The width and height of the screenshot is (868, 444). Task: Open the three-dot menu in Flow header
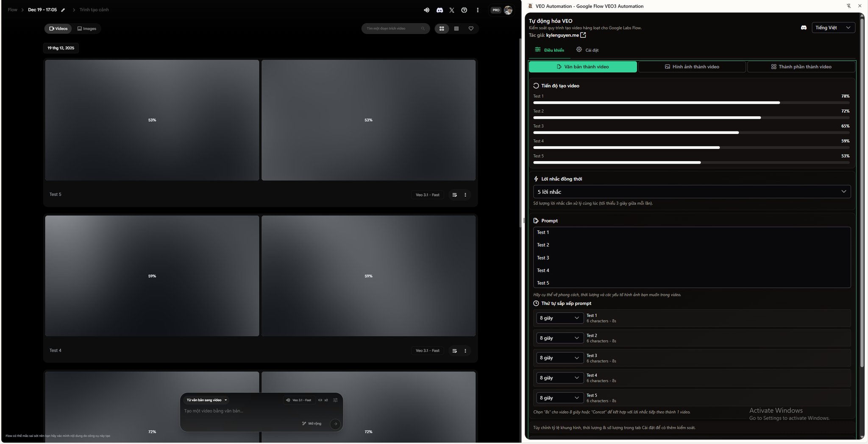click(478, 10)
